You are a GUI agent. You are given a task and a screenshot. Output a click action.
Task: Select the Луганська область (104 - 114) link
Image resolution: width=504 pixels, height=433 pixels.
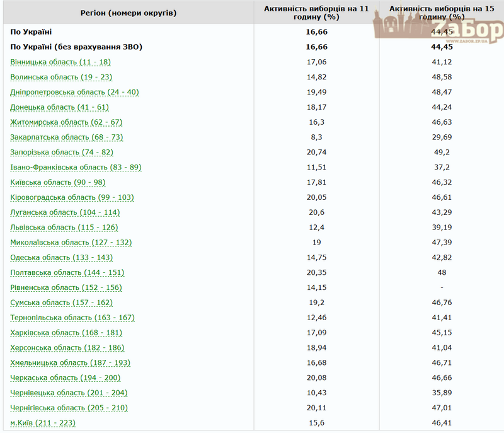(65, 212)
